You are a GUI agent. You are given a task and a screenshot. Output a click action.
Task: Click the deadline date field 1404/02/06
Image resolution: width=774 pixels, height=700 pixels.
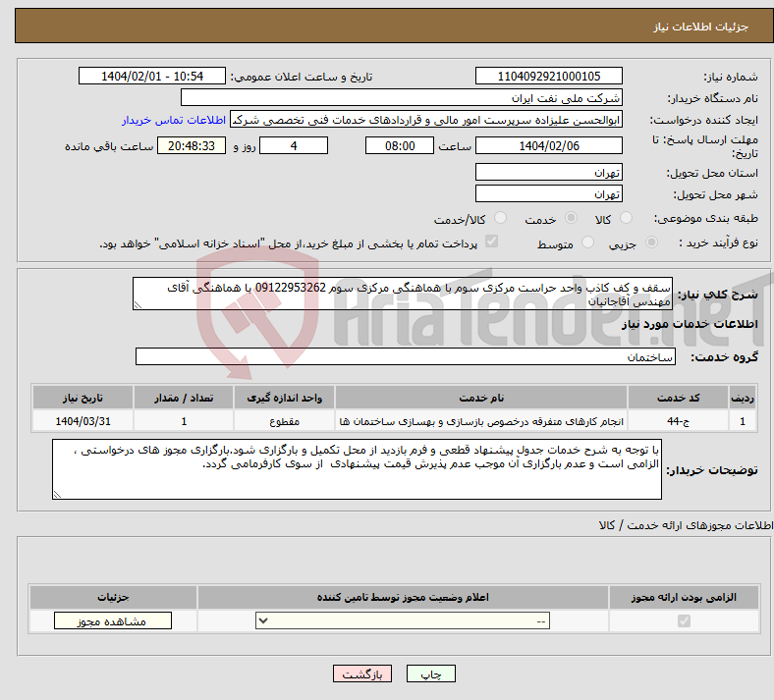click(x=549, y=145)
